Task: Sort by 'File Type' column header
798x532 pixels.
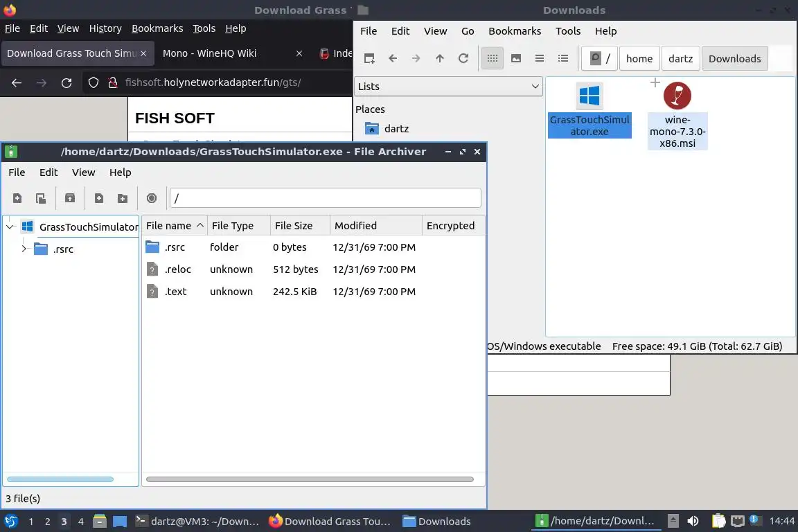Action: [239, 226]
